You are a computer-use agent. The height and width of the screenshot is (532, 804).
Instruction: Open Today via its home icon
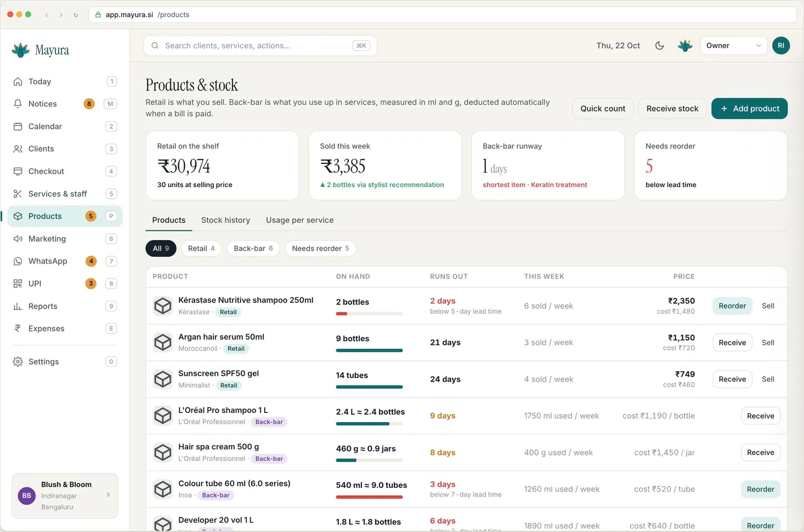[x=18, y=82]
